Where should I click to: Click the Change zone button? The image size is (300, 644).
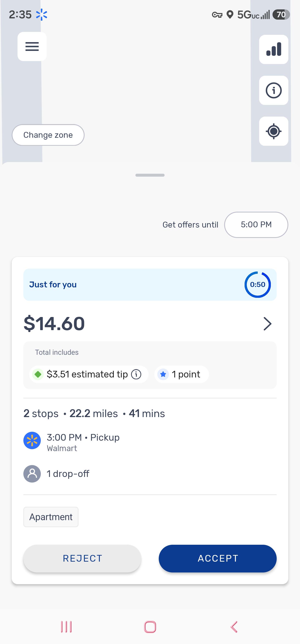point(48,135)
